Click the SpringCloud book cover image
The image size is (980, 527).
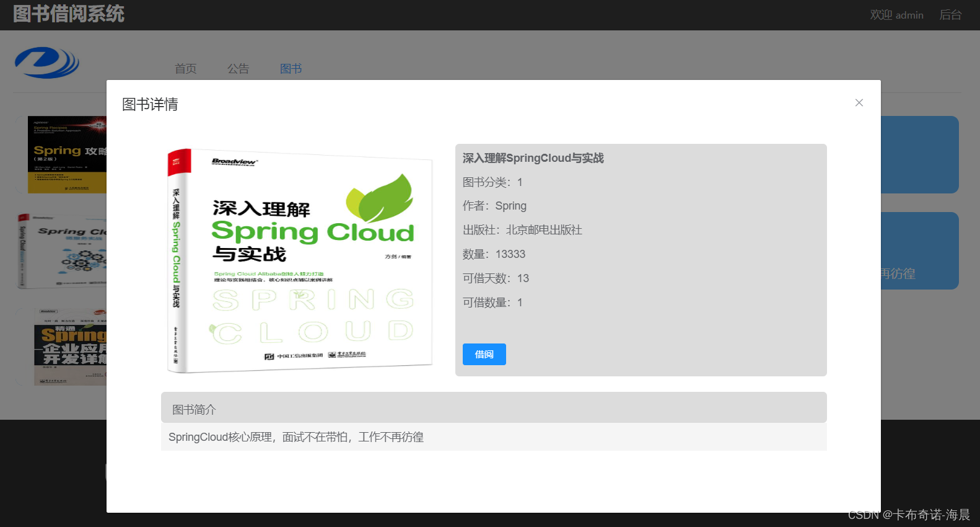coord(300,260)
